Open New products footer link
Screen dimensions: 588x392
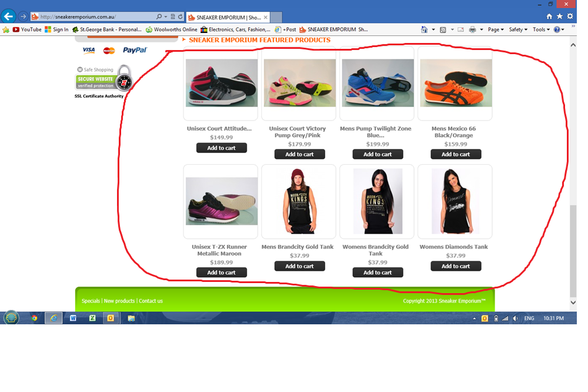[119, 301]
